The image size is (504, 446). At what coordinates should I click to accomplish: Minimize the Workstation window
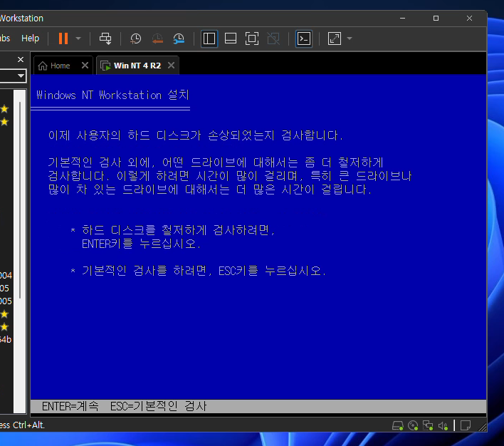coord(402,19)
